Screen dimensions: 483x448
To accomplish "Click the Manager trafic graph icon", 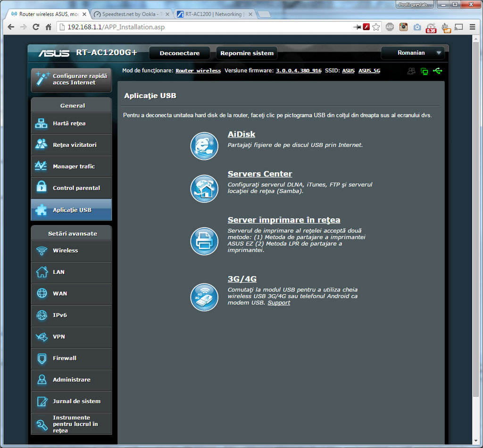I will tap(41, 166).
